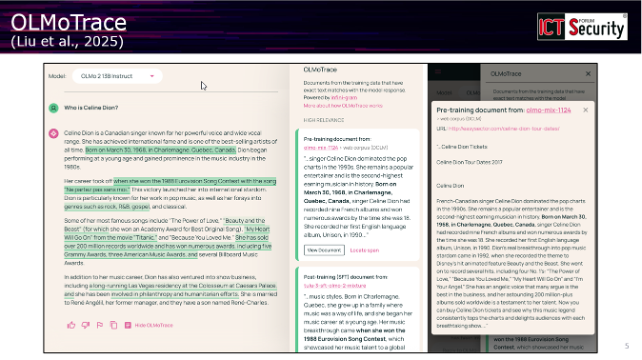
Task: Click highlighted span 'when she won the 1988 Eurovision Song Contest'
Action: pyautogui.click(x=170, y=185)
